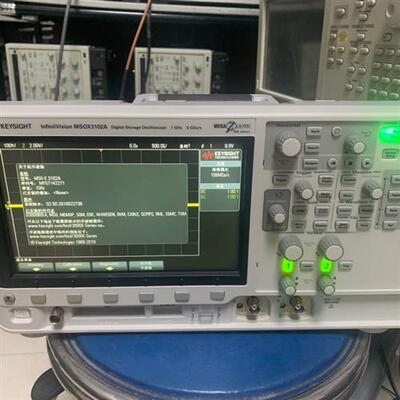
Task: Push the Force Trigger key
Action: (326, 179)
